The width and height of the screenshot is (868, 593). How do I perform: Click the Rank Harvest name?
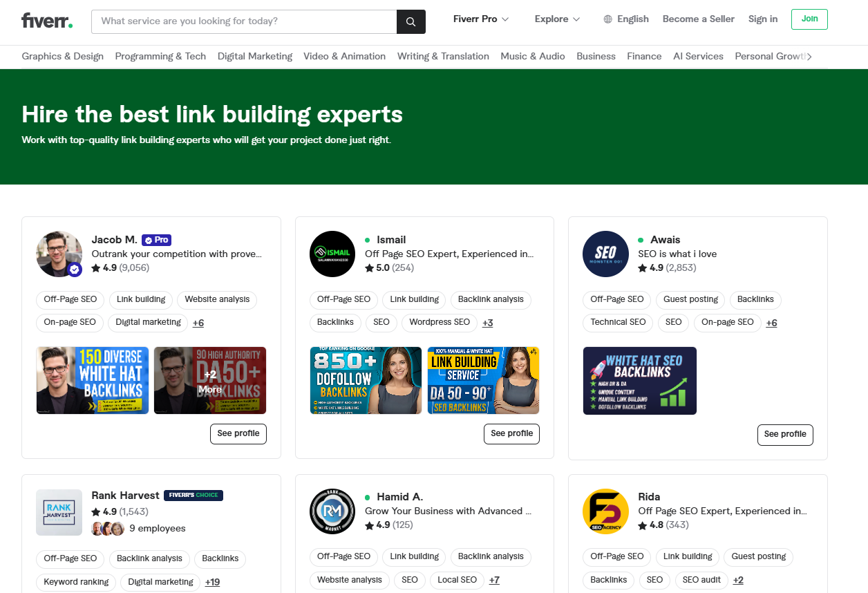point(125,496)
